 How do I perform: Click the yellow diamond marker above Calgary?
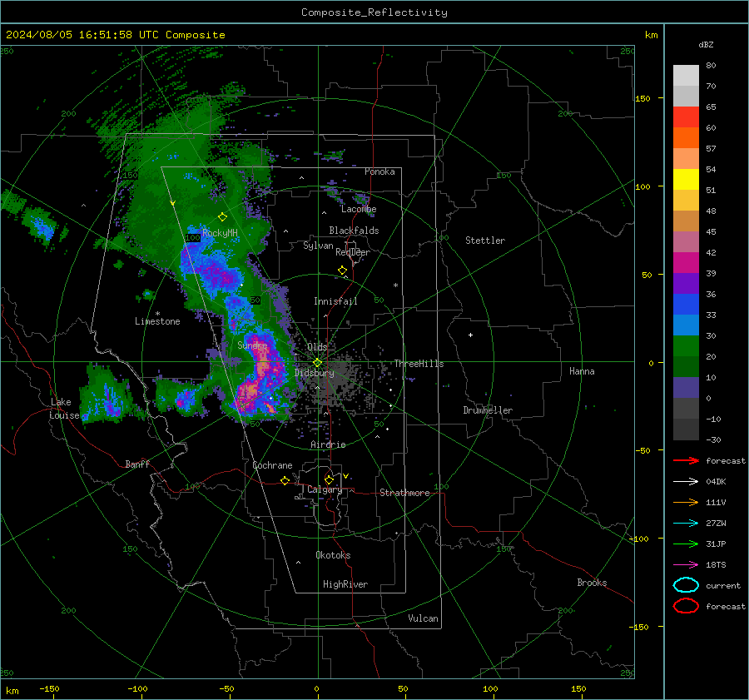pyautogui.click(x=329, y=479)
